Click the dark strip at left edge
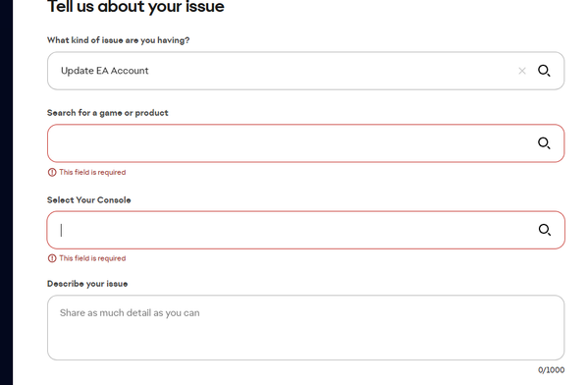Image resolution: width=588 pixels, height=385 pixels. [6, 192]
